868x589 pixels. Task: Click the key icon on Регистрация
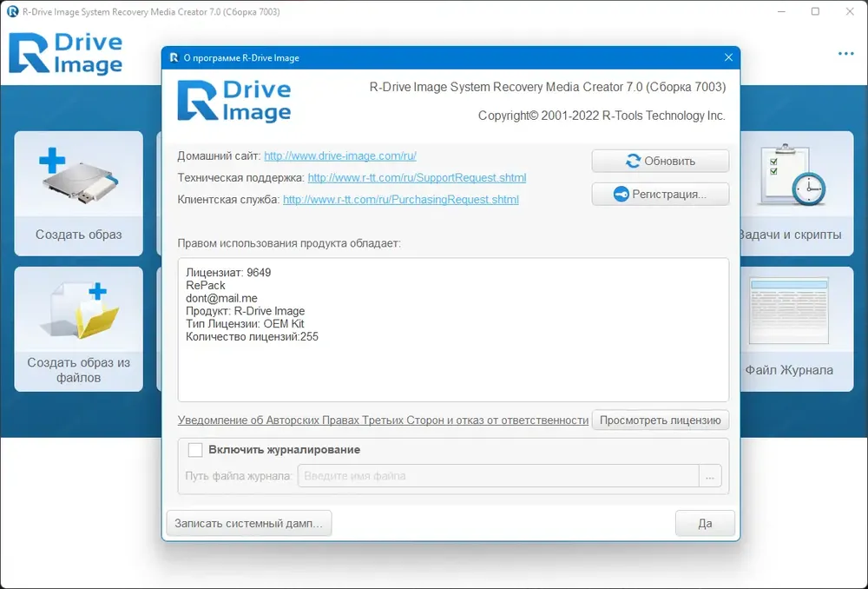621,195
